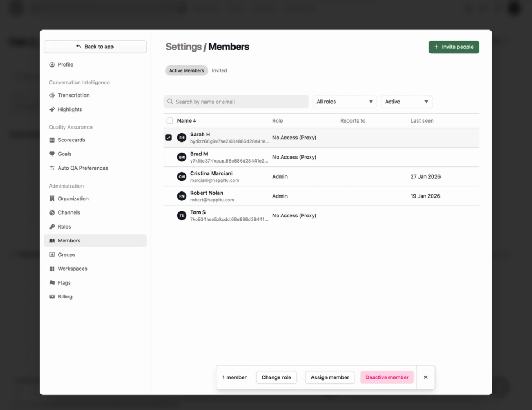
Task: Click the search by name field
Action: point(236,102)
